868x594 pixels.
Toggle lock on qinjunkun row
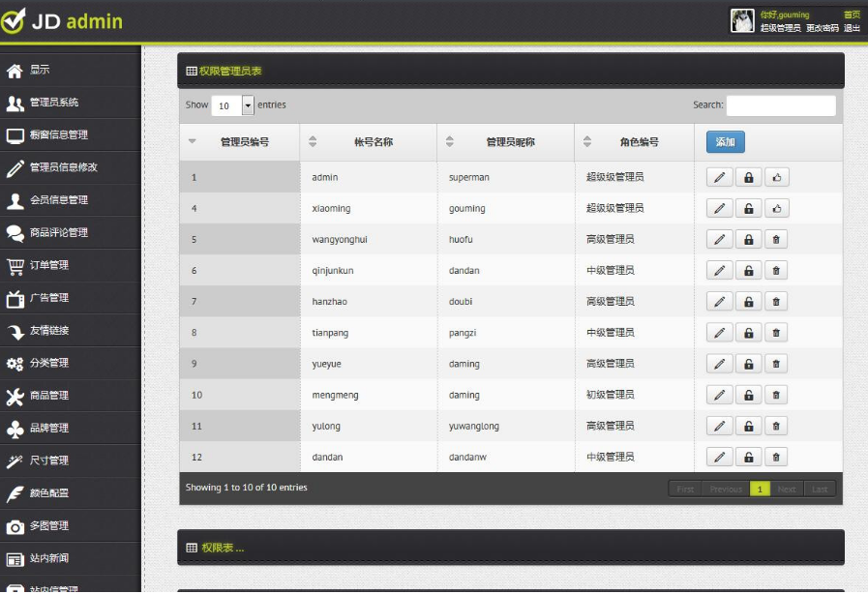click(x=748, y=270)
